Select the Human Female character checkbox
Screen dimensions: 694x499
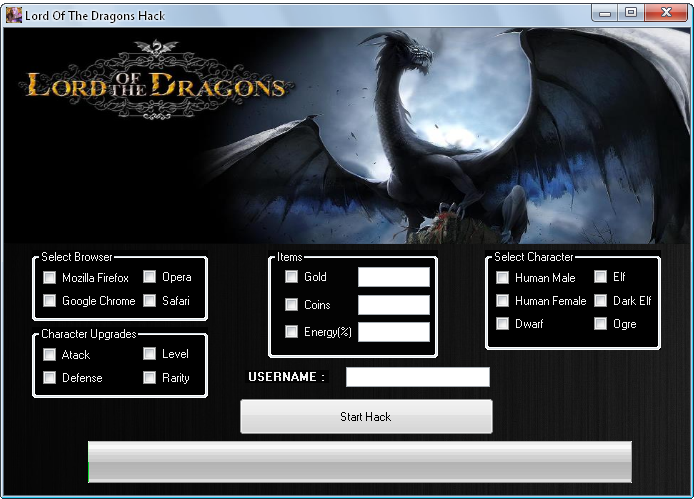click(502, 301)
